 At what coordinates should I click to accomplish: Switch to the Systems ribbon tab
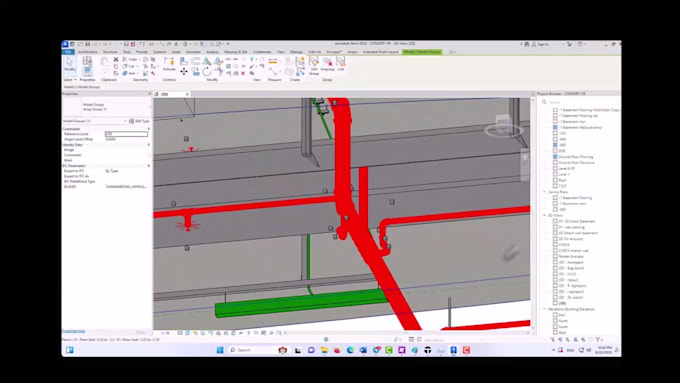tap(159, 52)
